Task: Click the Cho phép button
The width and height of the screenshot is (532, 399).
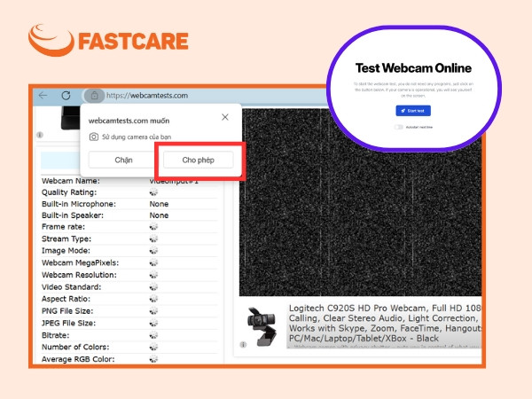Action: 198,160
